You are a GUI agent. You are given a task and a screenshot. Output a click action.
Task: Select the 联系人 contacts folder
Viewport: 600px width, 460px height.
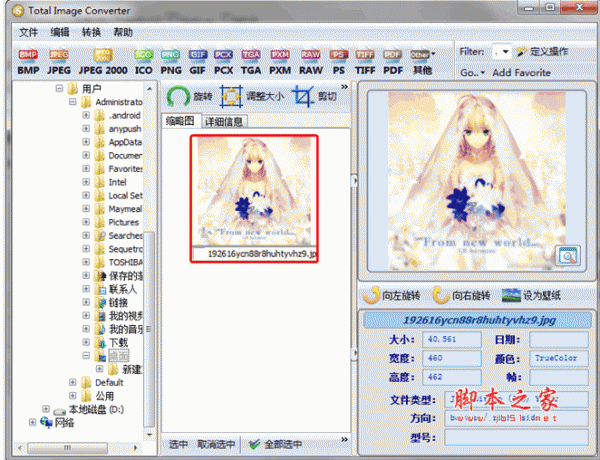click(122, 289)
